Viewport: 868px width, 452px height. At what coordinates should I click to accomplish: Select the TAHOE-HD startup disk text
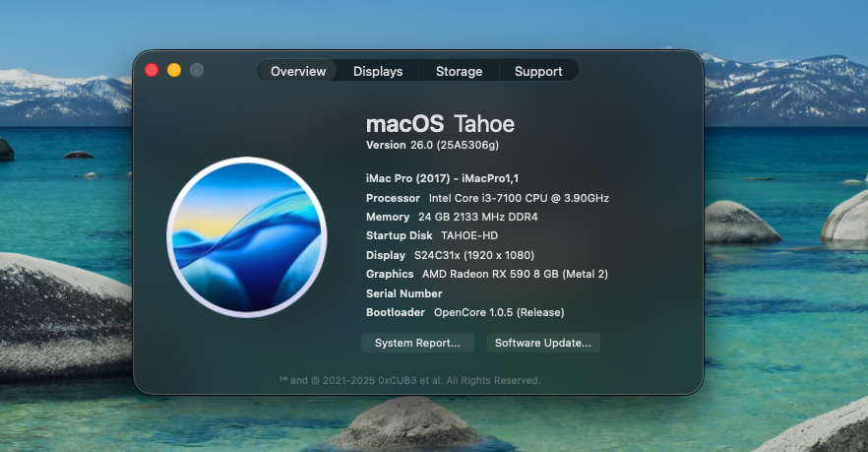(469, 236)
